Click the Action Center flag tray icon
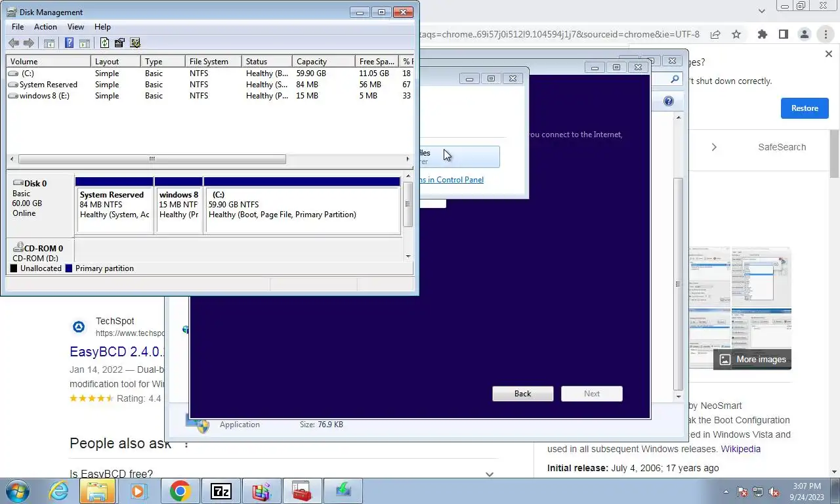840x504 pixels. (x=743, y=492)
